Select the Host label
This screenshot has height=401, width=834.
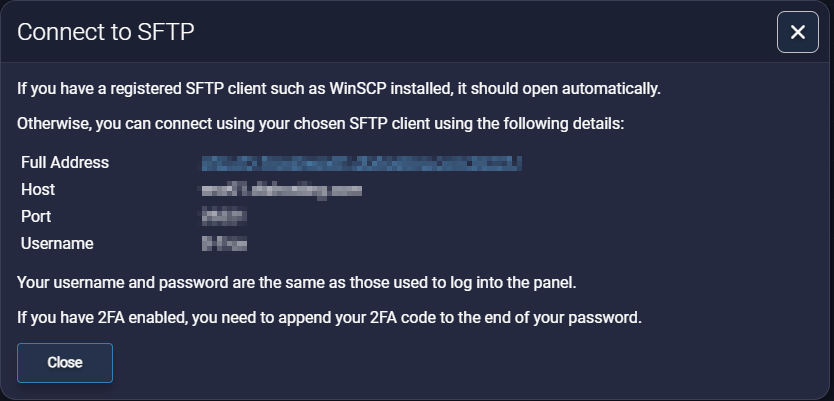(x=38, y=189)
